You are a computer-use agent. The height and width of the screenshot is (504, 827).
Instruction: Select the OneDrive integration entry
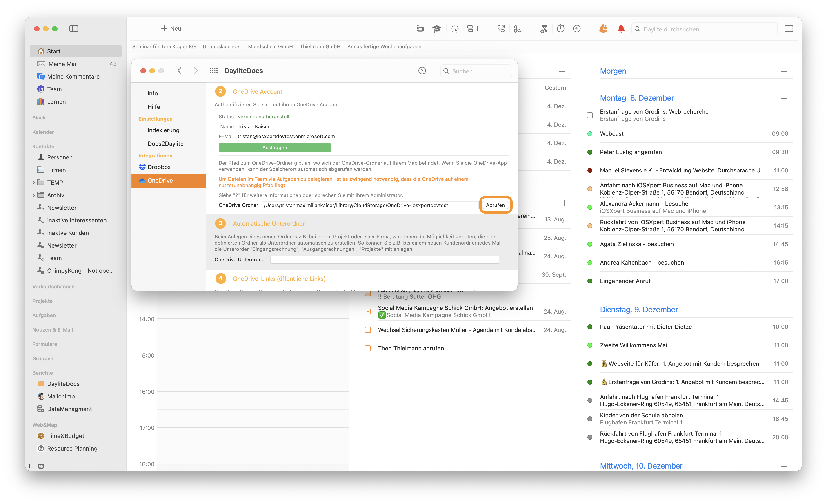click(x=169, y=181)
